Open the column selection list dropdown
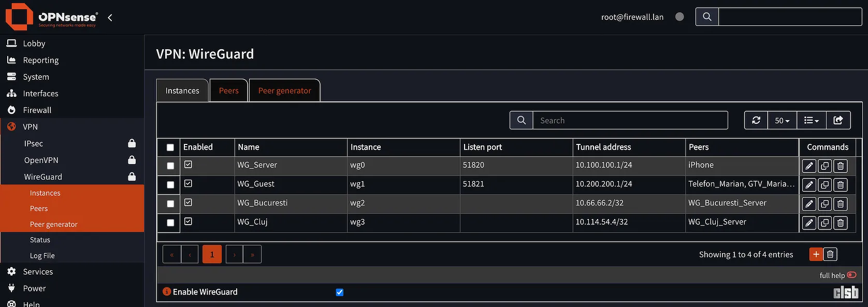868x307 pixels. coord(811,121)
